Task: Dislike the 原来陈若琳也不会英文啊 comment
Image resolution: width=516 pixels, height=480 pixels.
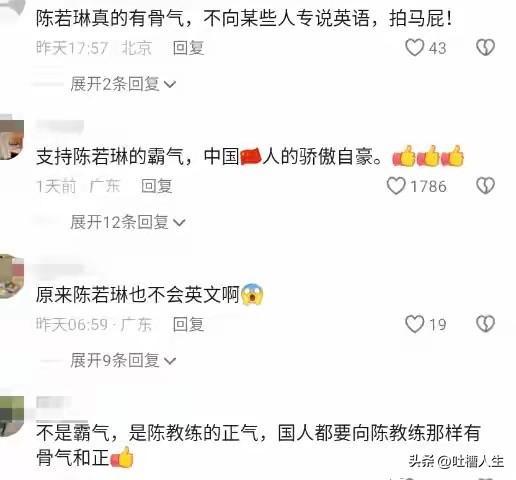Action: point(485,324)
